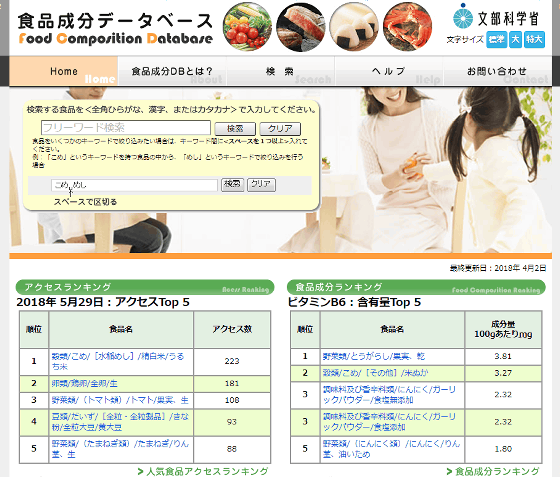This screenshot has height=477, width=560.
Task: Click the example こめ めし search box illustration
Action: (134, 185)
